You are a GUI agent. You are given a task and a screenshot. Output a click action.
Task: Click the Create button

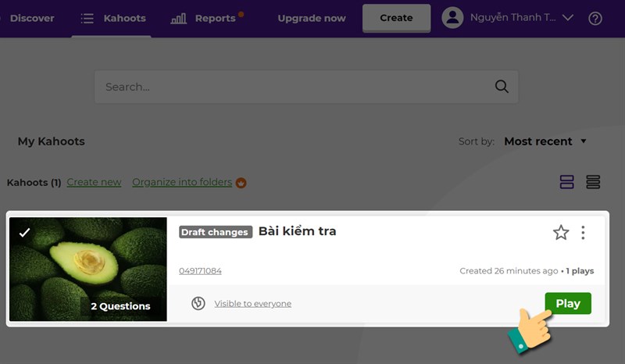pos(396,18)
